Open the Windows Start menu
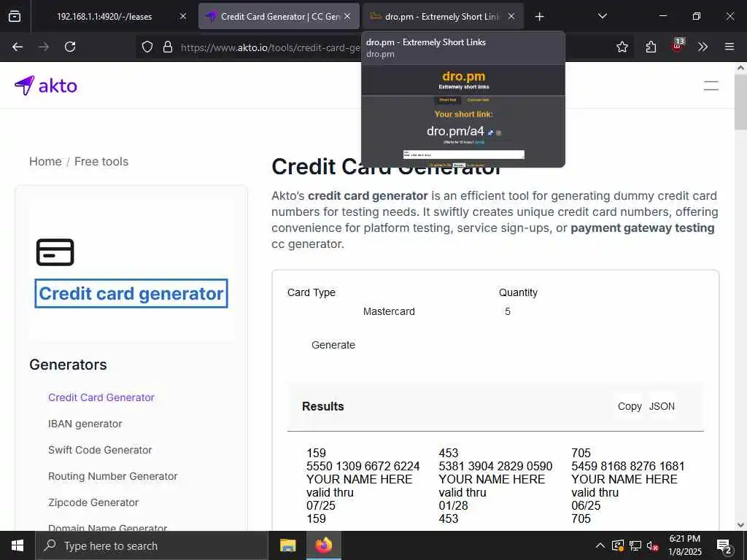Image resolution: width=747 pixels, height=560 pixels. [18, 545]
